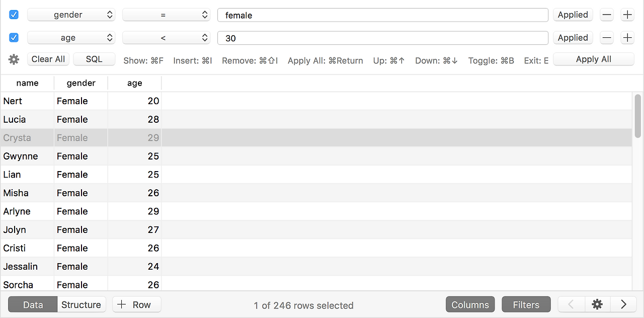Open bottom toolbar gear settings
The width and height of the screenshot is (644, 318).
[x=597, y=304]
